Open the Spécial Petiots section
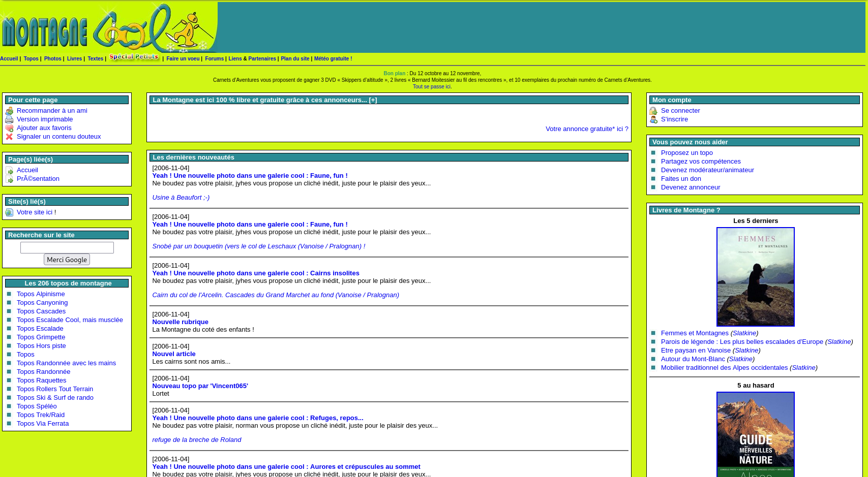Image resolution: width=868 pixels, height=477 pixels. click(x=133, y=57)
